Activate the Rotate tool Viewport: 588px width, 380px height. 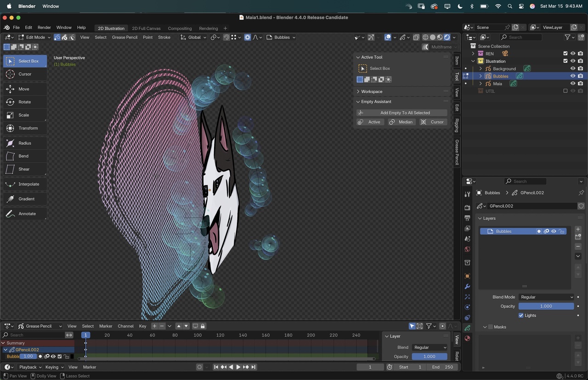pyautogui.click(x=25, y=102)
